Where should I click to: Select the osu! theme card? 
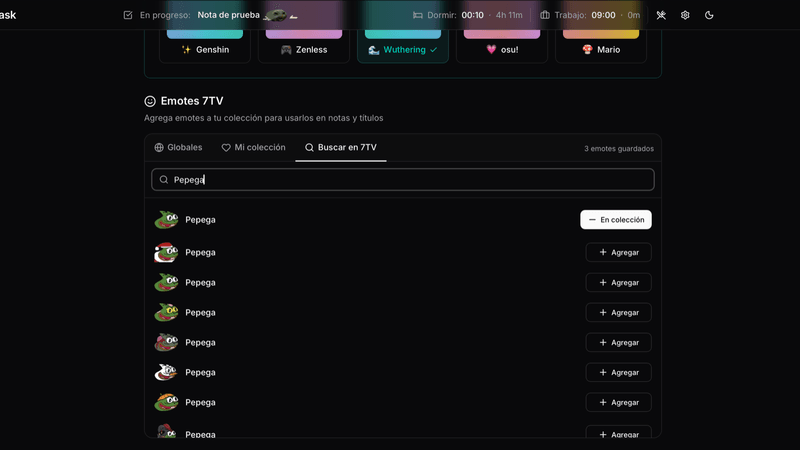coord(502,46)
